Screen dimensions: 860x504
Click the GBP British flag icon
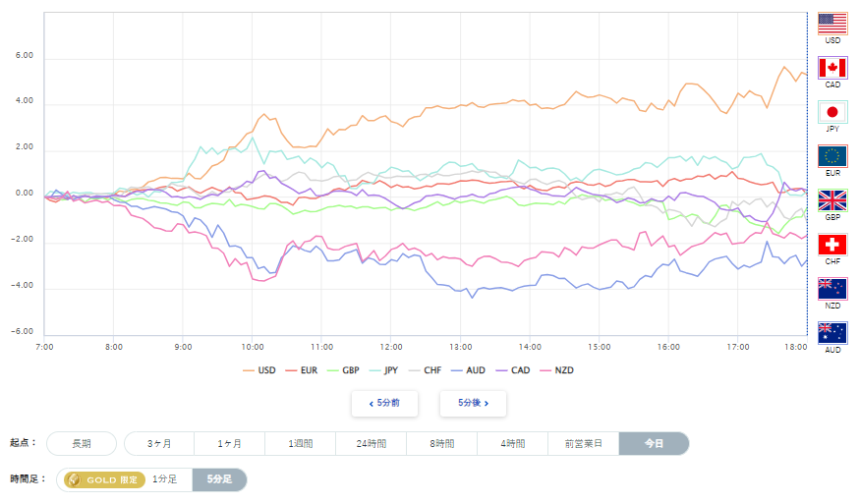tap(832, 200)
